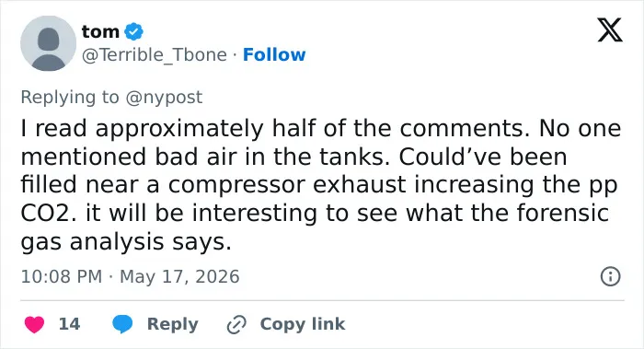Follow the @Terrible_Tbone account
This screenshot has width=644, height=349.
[x=274, y=54]
